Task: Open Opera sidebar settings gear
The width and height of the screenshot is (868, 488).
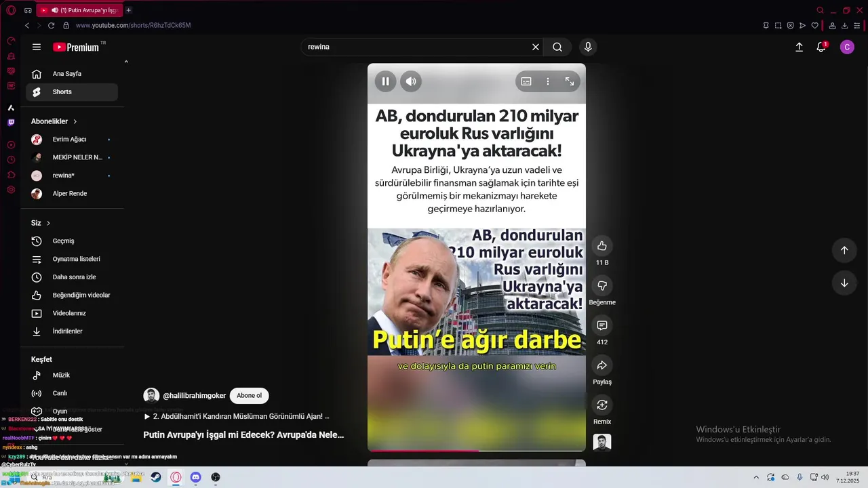Action: [x=11, y=190]
